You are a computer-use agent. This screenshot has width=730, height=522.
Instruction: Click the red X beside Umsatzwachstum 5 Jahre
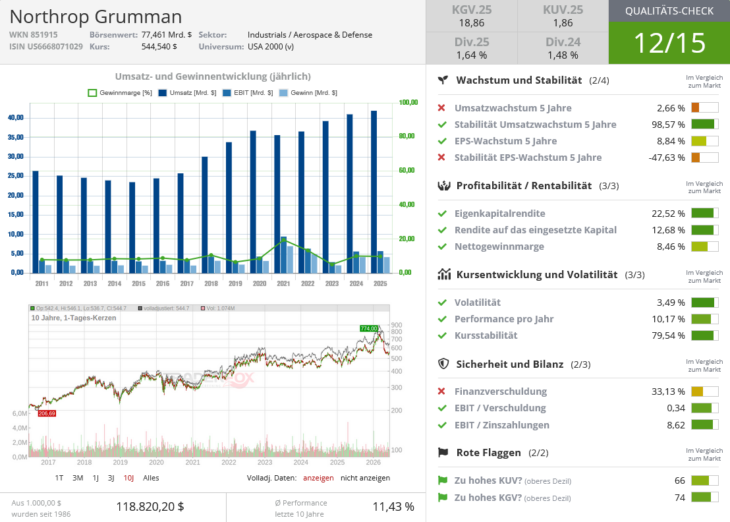442,108
